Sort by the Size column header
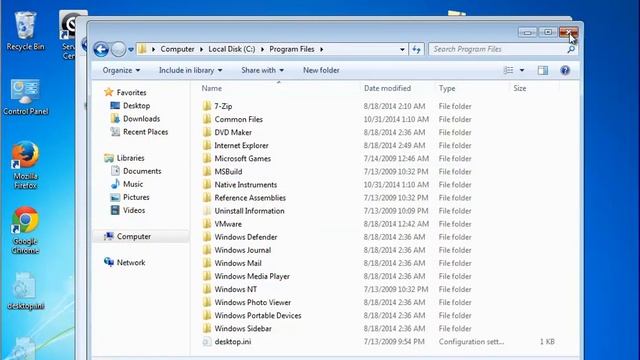 click(x=520, y=88)
